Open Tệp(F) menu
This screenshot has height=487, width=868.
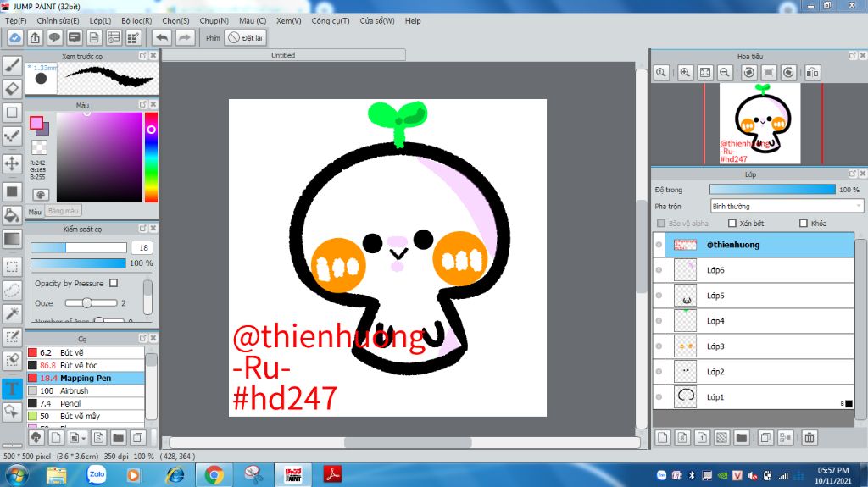coord(15,20)
